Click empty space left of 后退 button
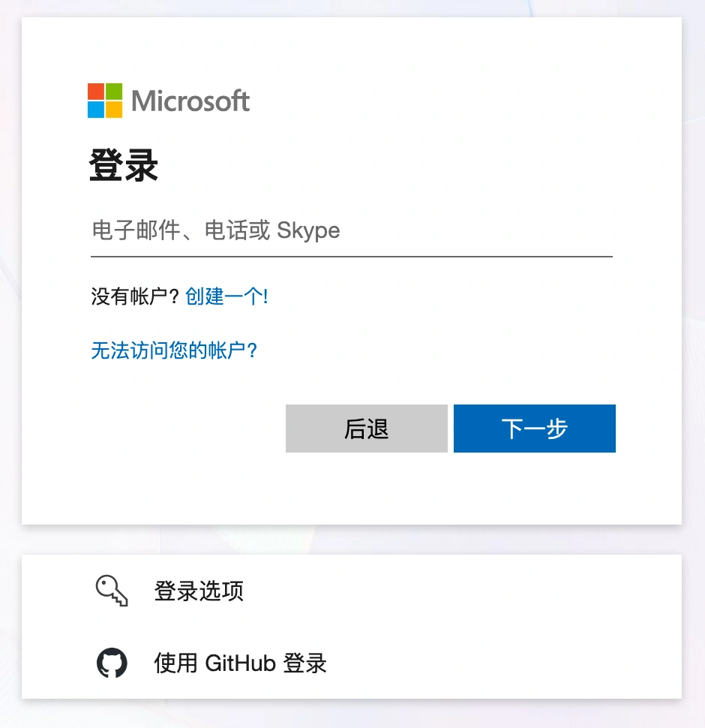 [x=187, y=429]
